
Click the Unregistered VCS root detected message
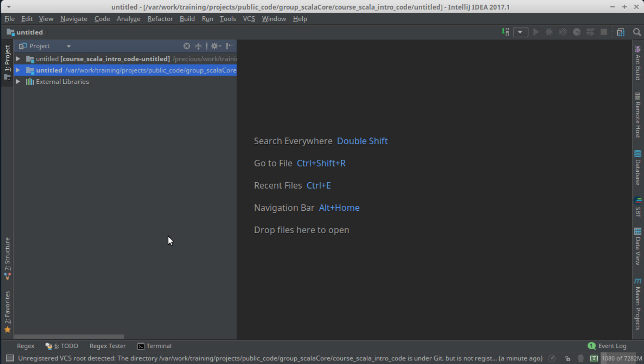(280, 358)
